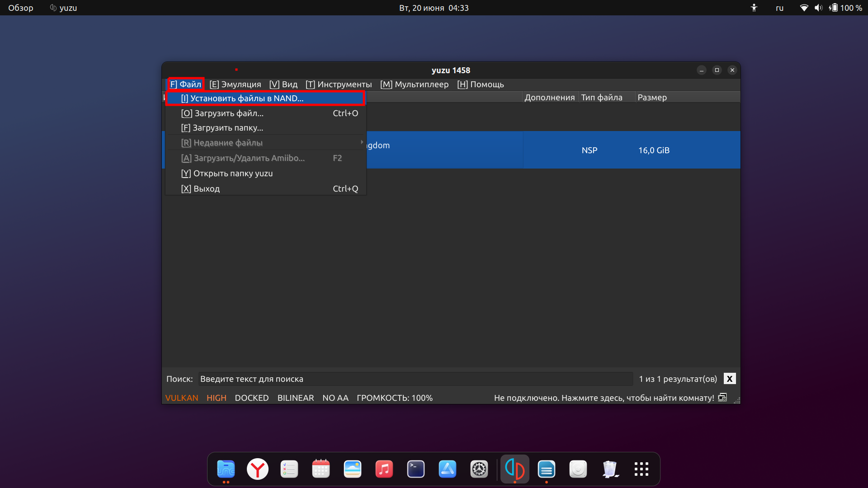Open the Files app in the dock
Screen dimensions: 868x488
pos(226,469)
